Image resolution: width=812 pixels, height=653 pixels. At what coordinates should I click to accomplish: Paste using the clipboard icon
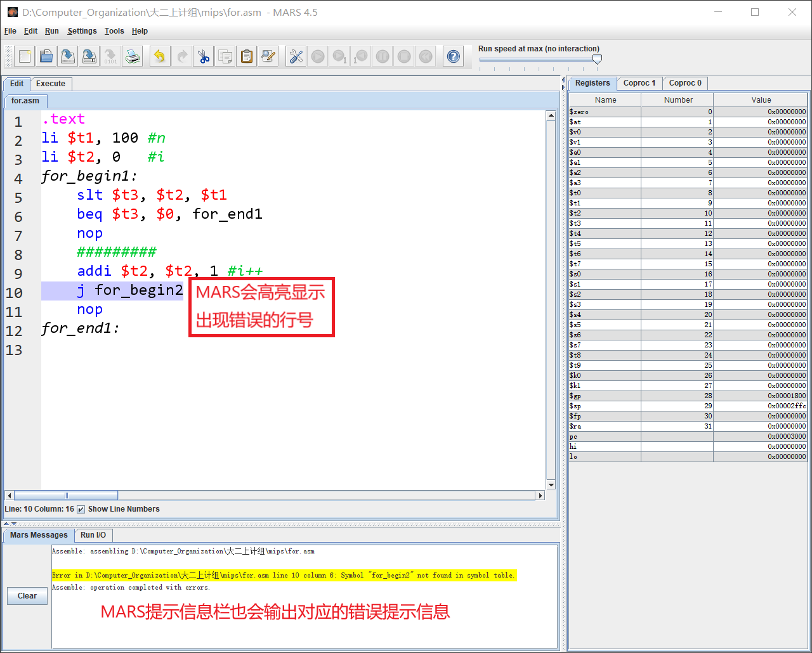pos(247,56)
